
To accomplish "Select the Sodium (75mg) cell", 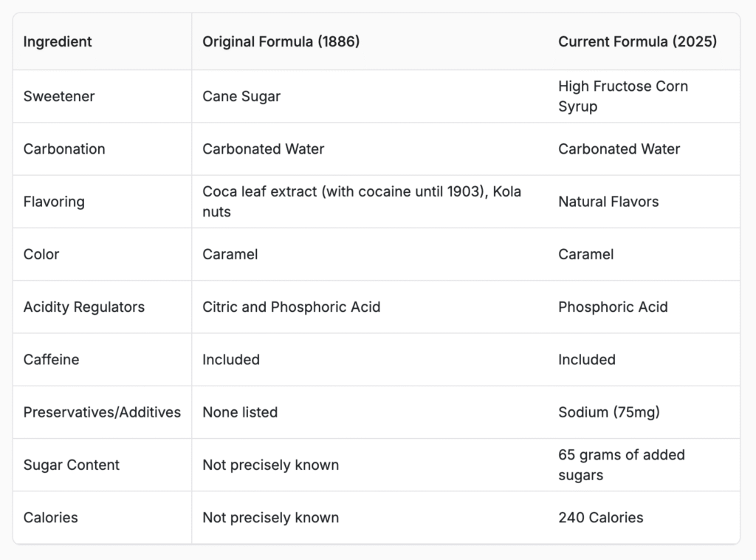I will tap(609, 412).
